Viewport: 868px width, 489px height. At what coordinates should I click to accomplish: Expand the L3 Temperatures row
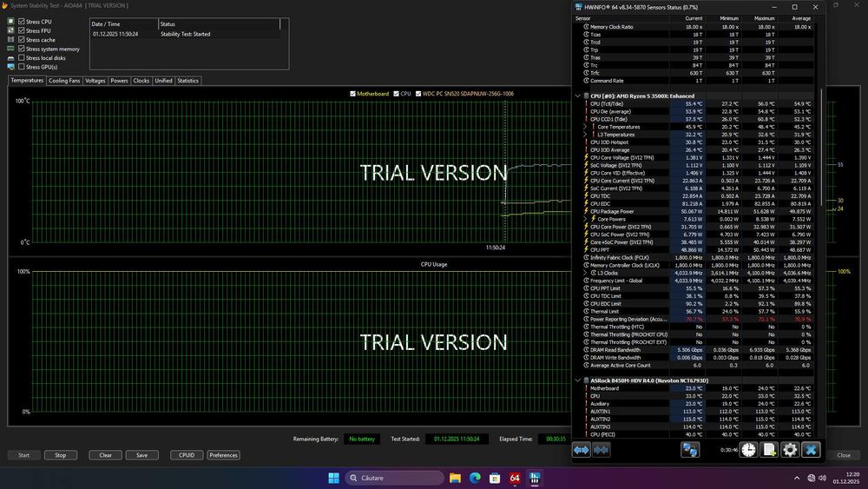pyautogui.click(x=585, y=135)
